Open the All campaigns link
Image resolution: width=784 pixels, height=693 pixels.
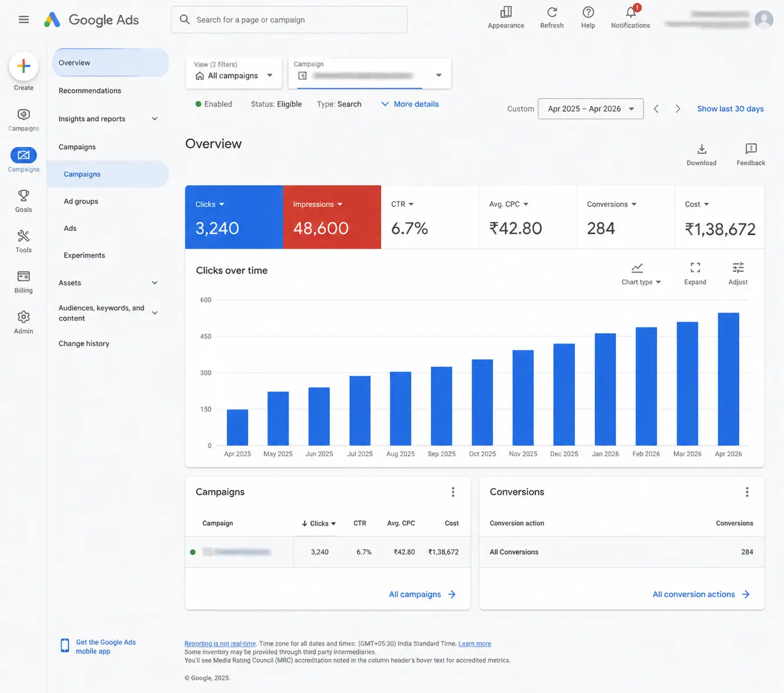(x=422, y=594)
